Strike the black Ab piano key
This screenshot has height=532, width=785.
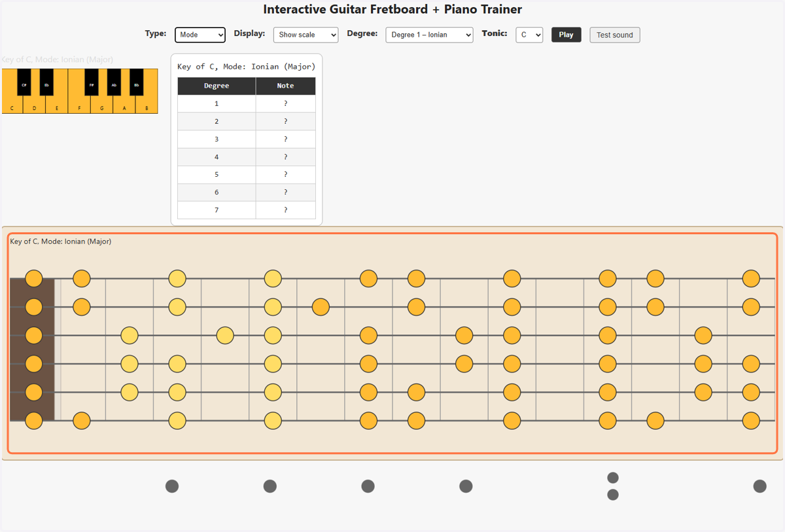point(114,82)
